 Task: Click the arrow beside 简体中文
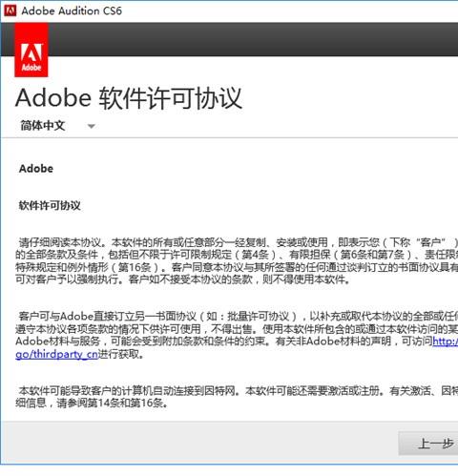92,126
